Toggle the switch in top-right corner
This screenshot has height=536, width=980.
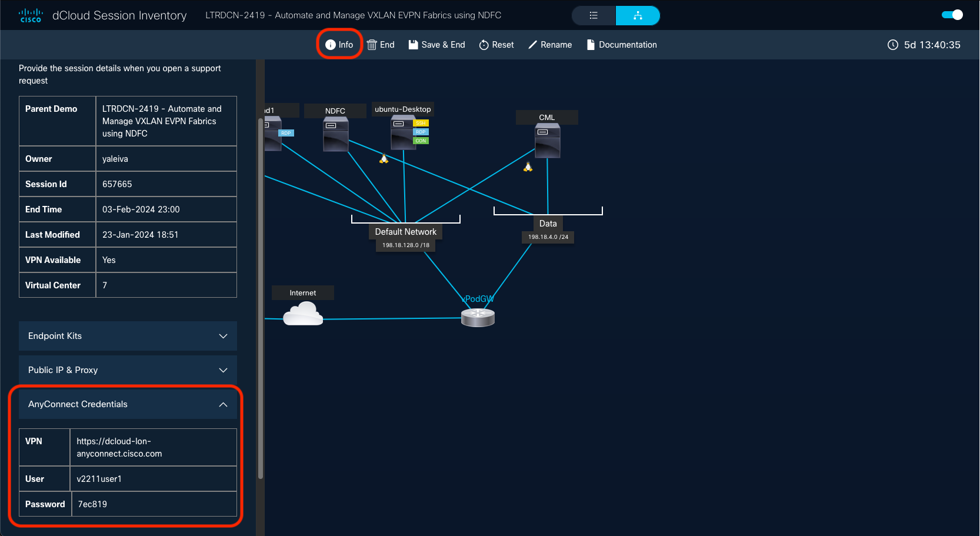click(952, 15)
